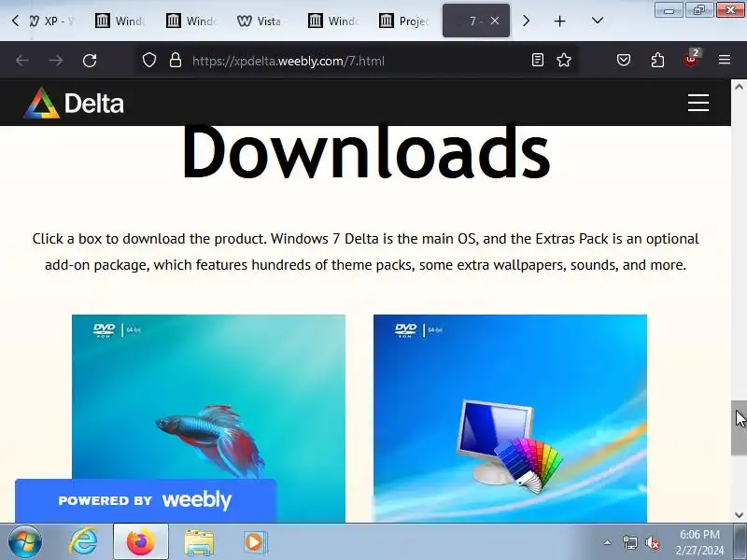Switch to the Vista tab
The height and width of the screenshot is (560, 747).
click(x=261, y=21)
